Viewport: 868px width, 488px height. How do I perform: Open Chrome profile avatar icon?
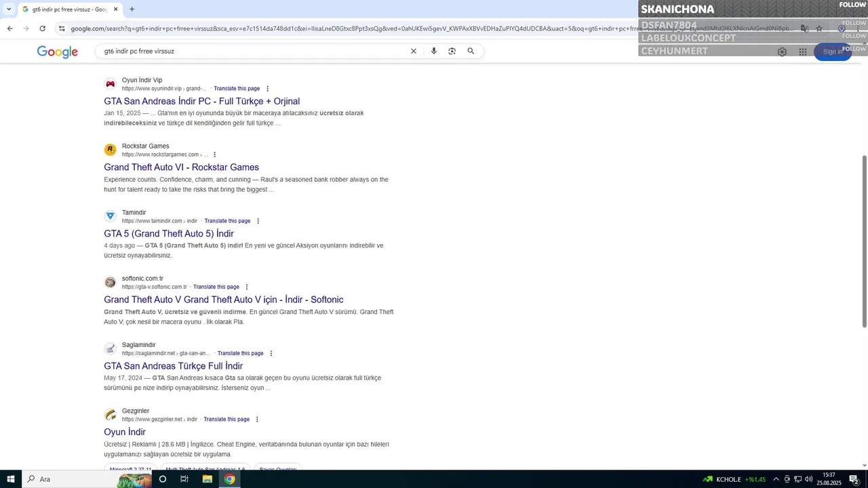click(x=842, y=28)
